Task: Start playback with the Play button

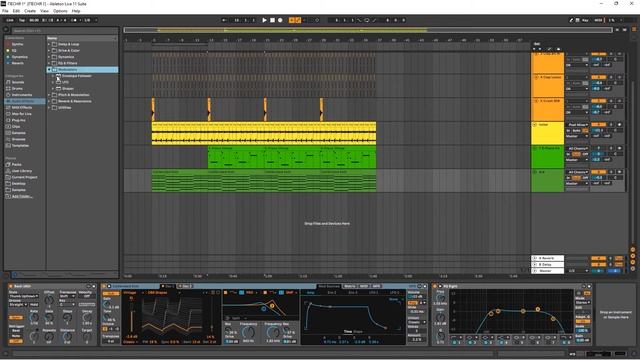Action: pyautogui.click(x=264, y=20)
